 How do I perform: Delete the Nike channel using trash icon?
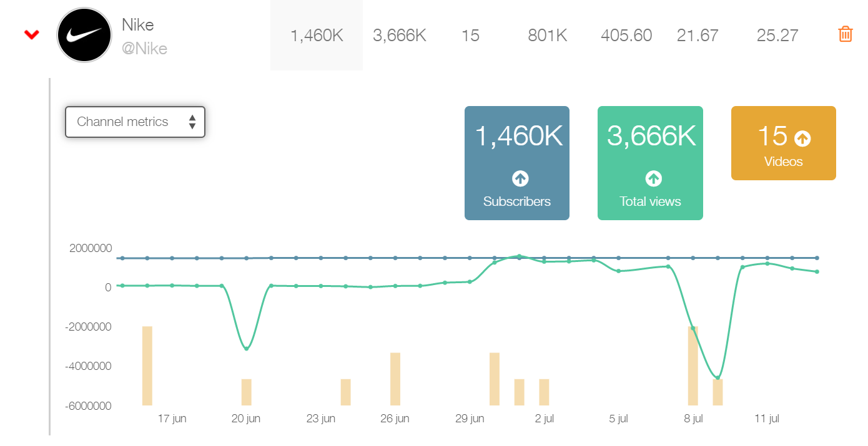click(844, 34)
